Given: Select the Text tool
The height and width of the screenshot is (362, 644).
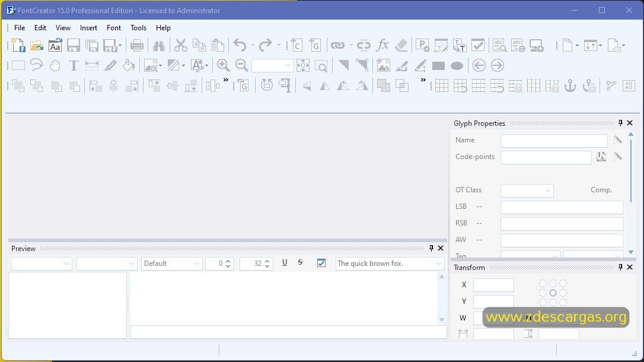Looking at the screenshot, I should [74, 65].
